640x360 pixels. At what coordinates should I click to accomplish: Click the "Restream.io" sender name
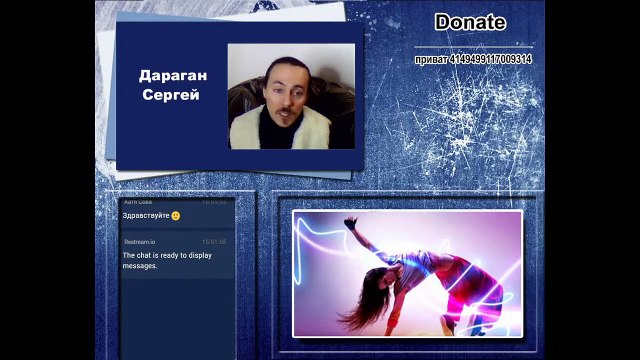[x=140, y=242]
